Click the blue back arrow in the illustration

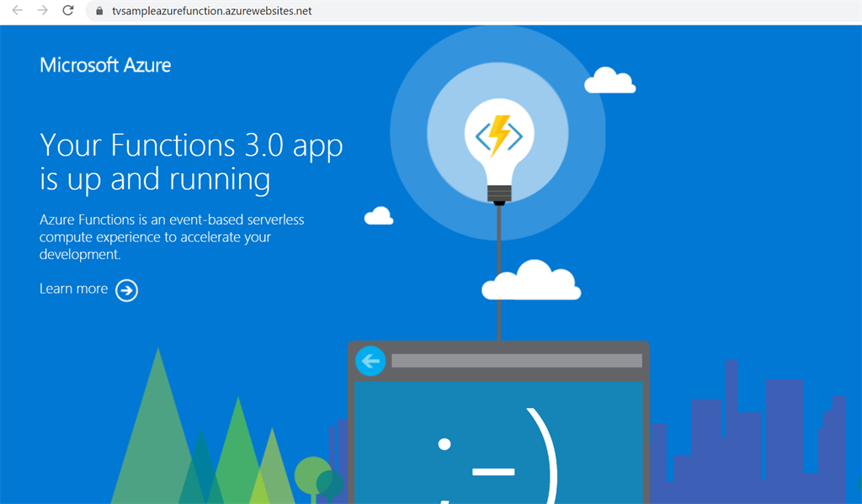click(x=370, y=360)
